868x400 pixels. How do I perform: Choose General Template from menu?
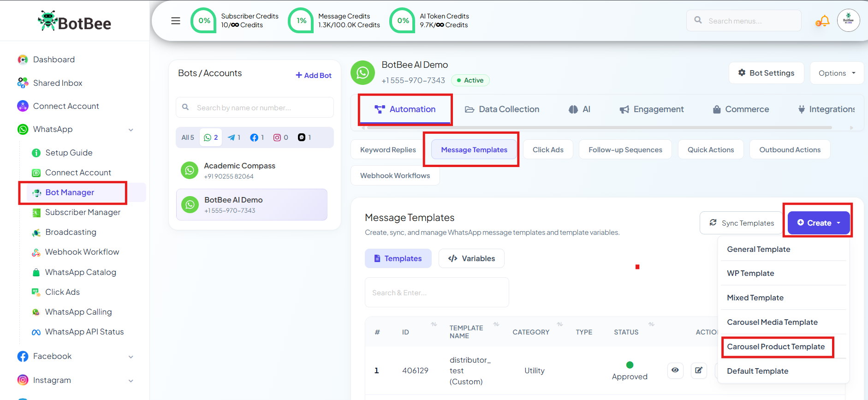click(x=783, y=249)
